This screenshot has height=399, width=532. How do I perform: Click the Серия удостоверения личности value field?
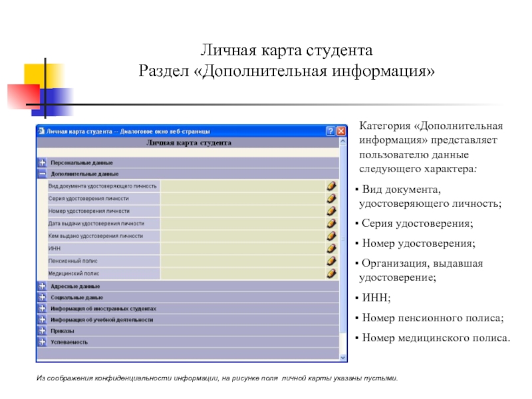pyautogui.click(x=243, y=198)
